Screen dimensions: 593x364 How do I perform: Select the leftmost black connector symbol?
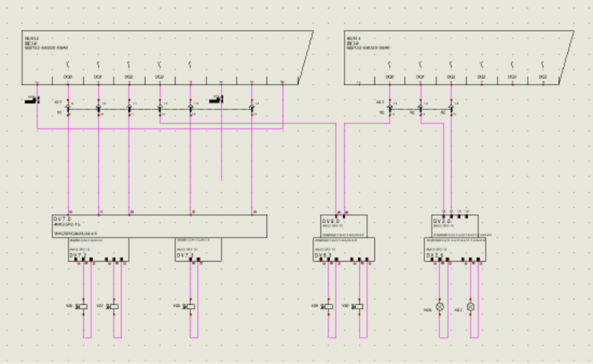point(32,100)
